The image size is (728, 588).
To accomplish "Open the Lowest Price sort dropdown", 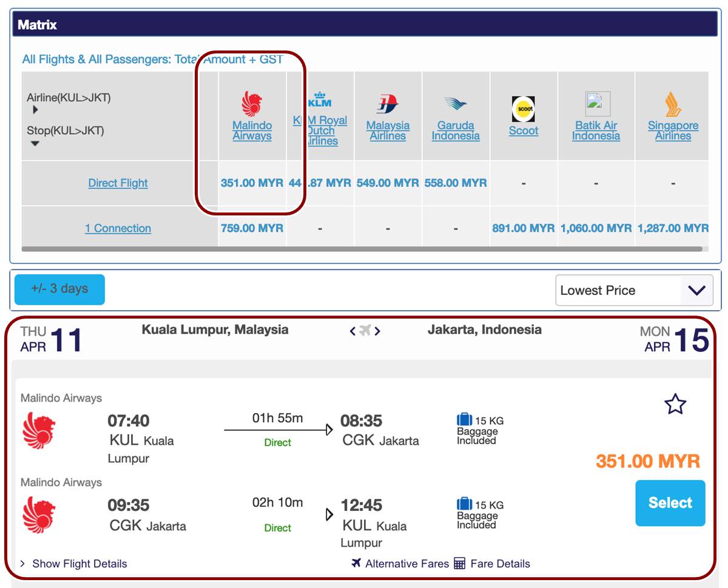I will pos(634,290).
